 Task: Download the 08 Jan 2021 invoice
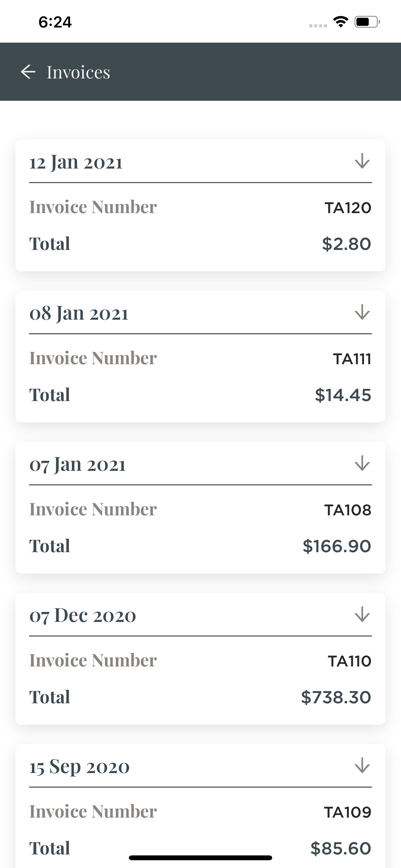pos(362,312)
